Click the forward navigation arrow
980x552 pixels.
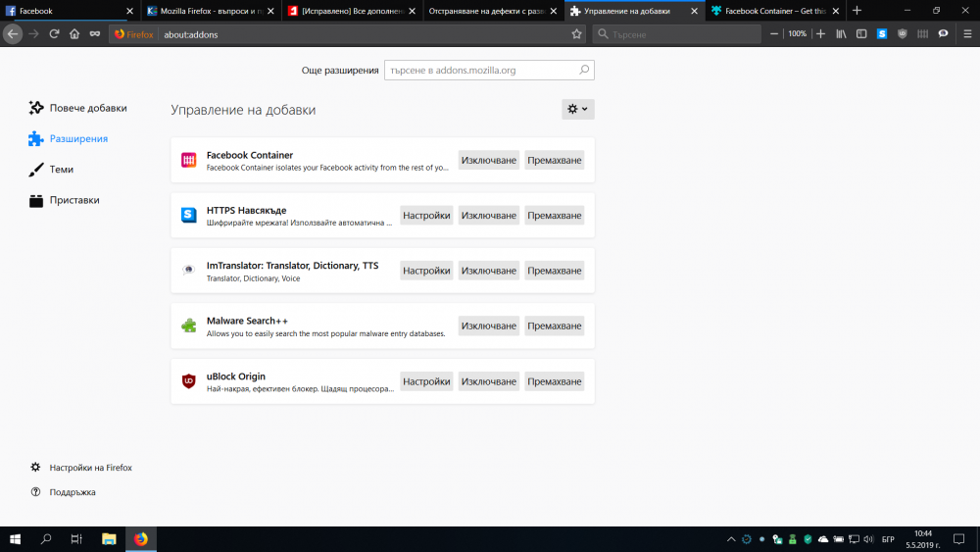point(33,34)
